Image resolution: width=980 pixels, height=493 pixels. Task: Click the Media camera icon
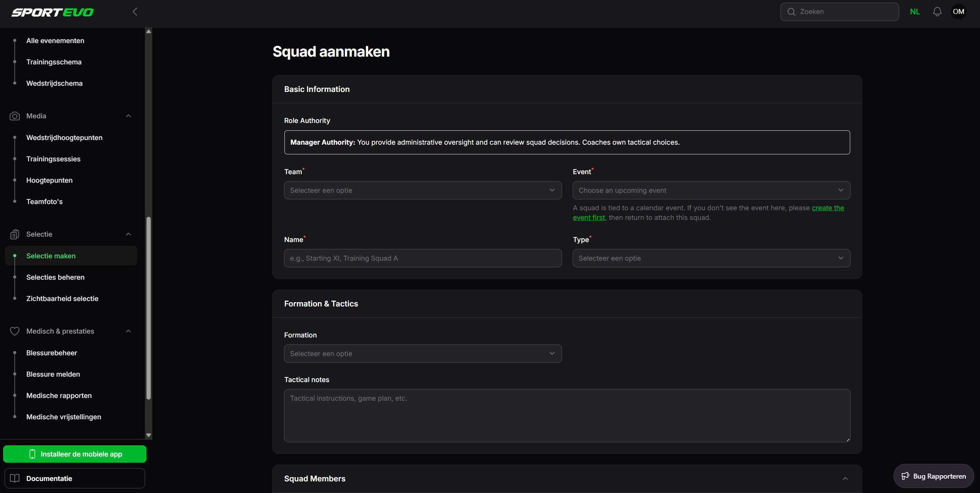click(15, 116)
